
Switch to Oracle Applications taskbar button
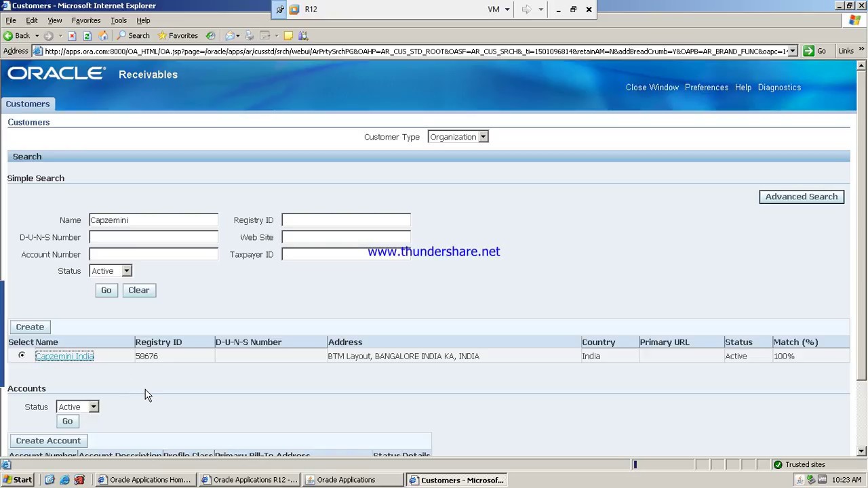coord(354,480)
